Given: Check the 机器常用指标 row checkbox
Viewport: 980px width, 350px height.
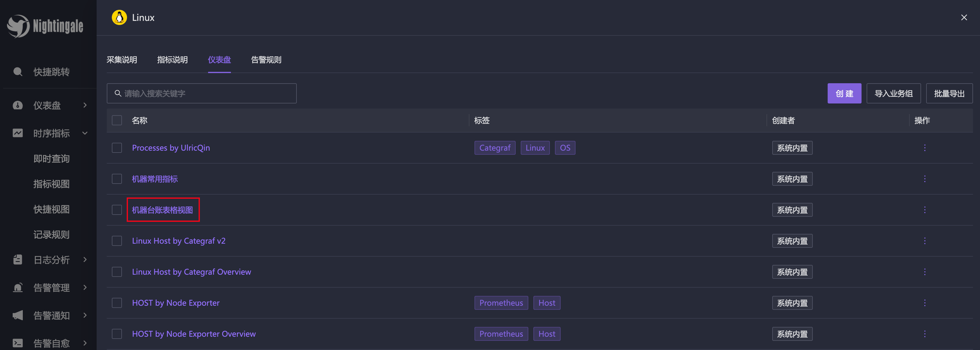Looking at the screenshot, I should click(x=117, y=178).
